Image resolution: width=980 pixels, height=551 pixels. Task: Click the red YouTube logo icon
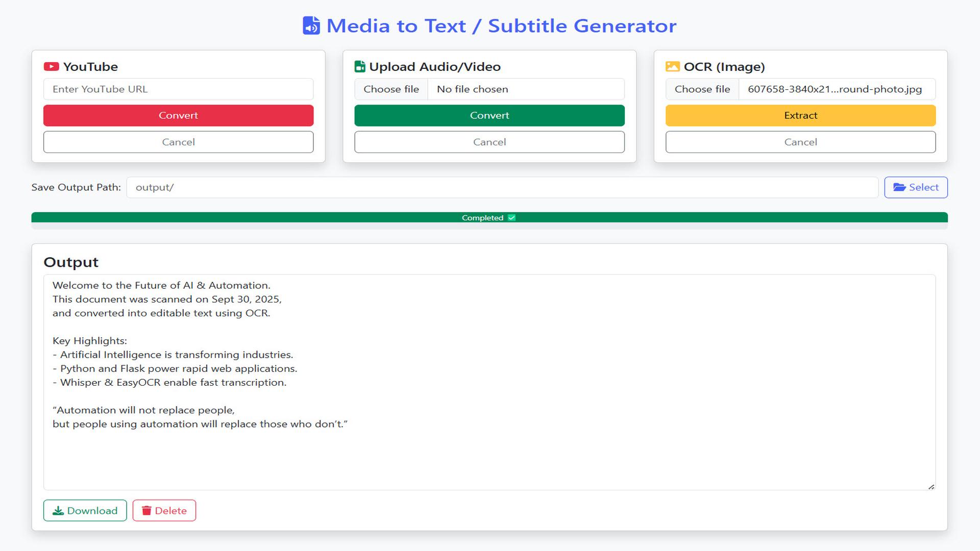51,67
